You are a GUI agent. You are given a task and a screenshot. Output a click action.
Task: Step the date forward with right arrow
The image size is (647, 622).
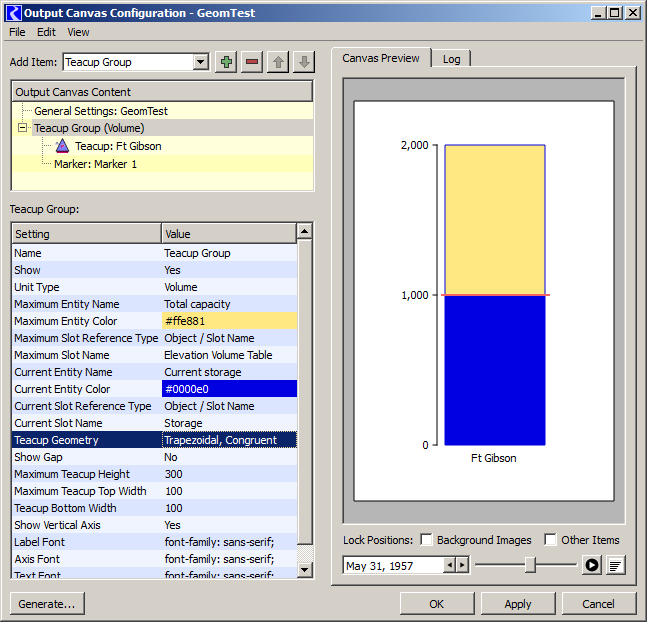[462, 565]
